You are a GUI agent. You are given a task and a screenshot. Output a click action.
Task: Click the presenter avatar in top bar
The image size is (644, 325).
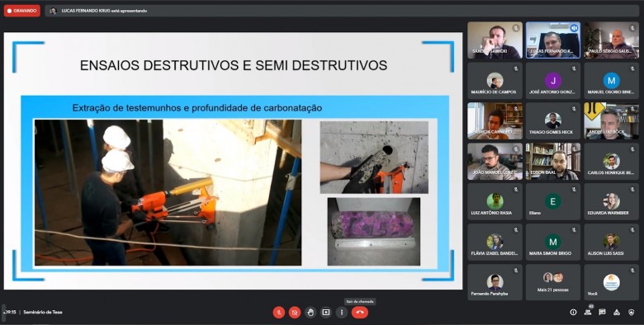(x=53, y=11)
